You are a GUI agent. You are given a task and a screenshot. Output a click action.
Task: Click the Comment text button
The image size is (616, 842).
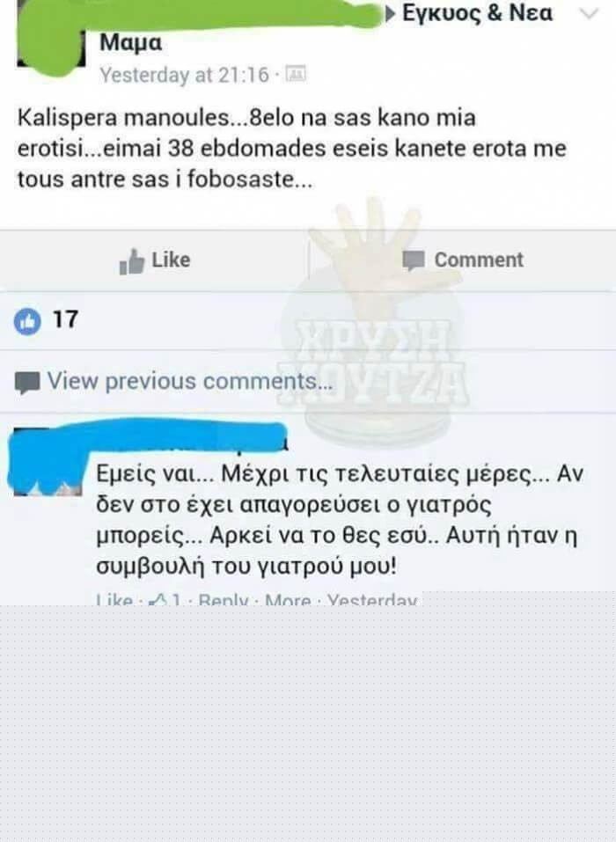coord(479,260)
